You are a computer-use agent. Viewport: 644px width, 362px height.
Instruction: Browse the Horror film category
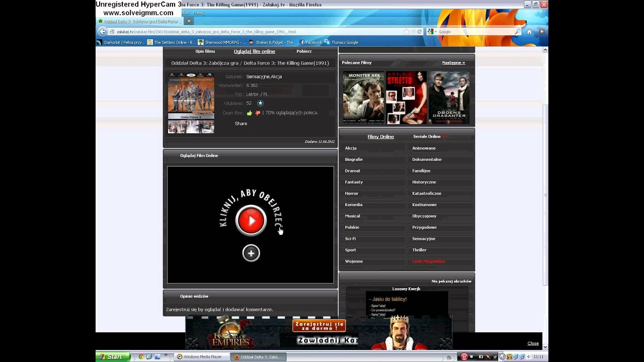click(x=352, y=194)
